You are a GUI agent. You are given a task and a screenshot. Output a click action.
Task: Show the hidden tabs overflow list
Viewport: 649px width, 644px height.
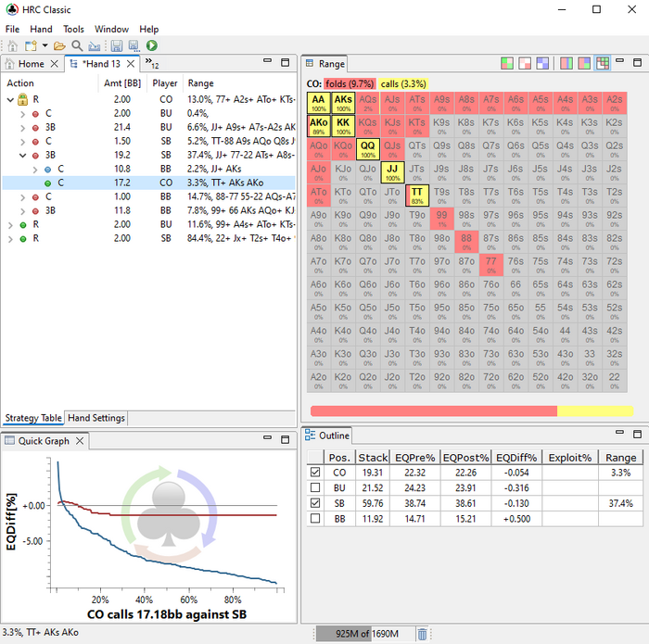point(152,64)
